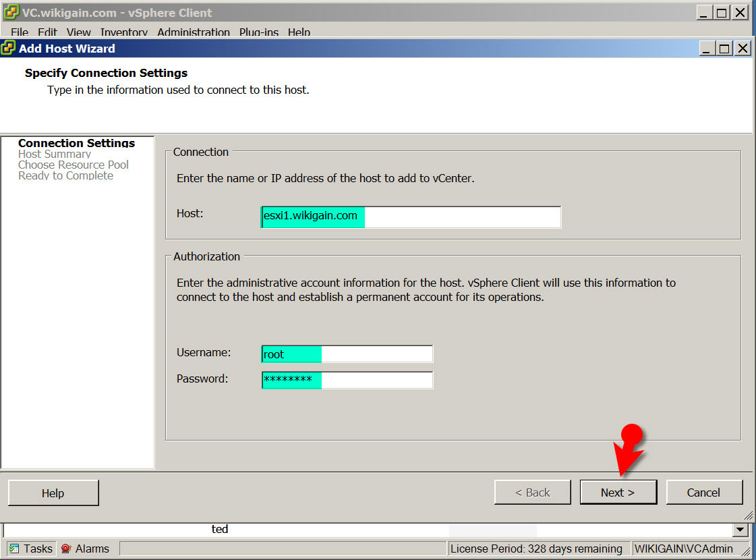Maximize the Add Host Wizard window
The image size is (756, 560).
coord(725,49)
